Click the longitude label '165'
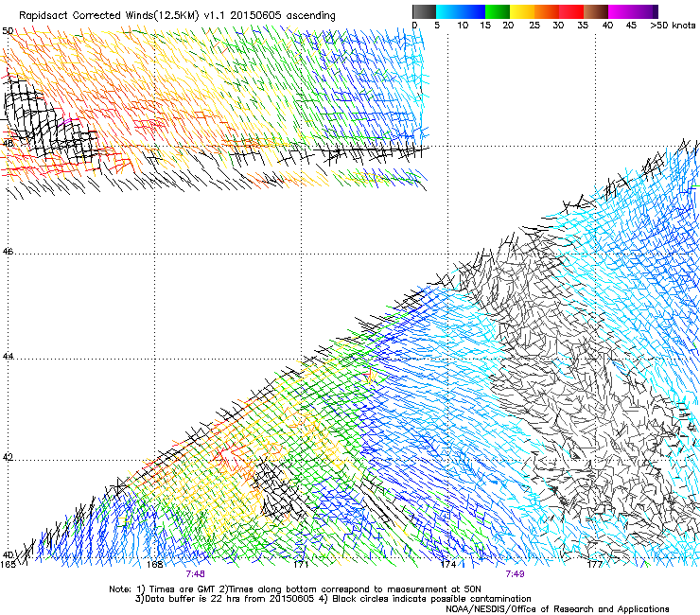The image size is (700, 615). click(x=8, y=565)
